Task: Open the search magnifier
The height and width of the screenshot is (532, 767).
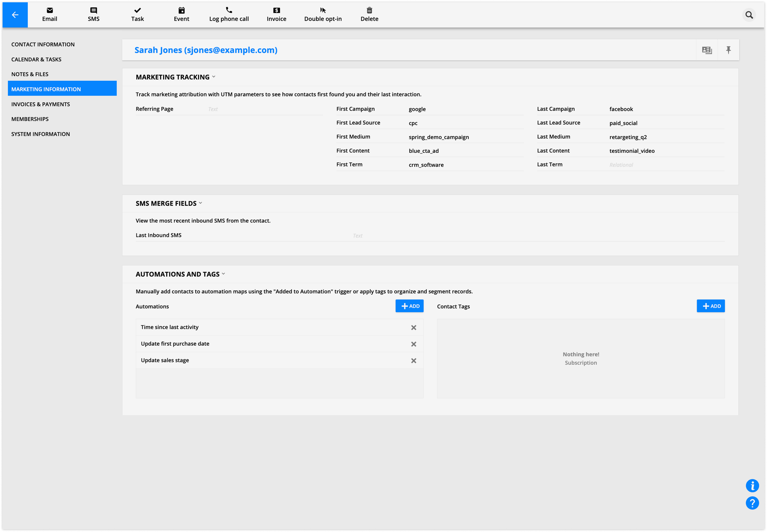Action: [749, 15]
